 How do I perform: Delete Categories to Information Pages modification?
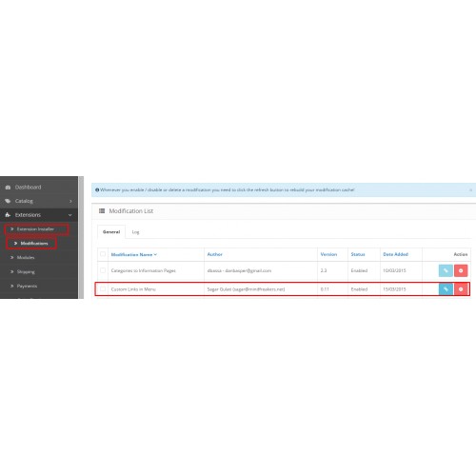(x=461, y=270)
